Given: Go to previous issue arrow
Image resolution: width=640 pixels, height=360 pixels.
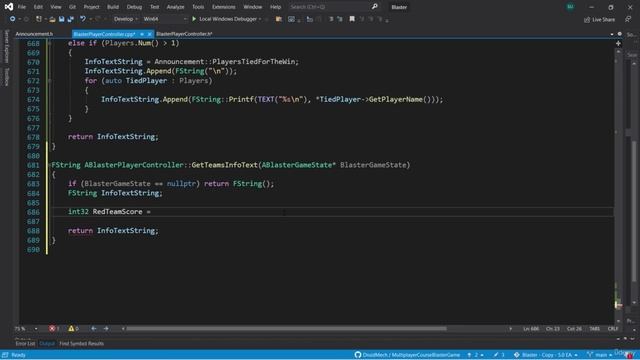Looking at the screenshot, I should (x=94, y=329).
